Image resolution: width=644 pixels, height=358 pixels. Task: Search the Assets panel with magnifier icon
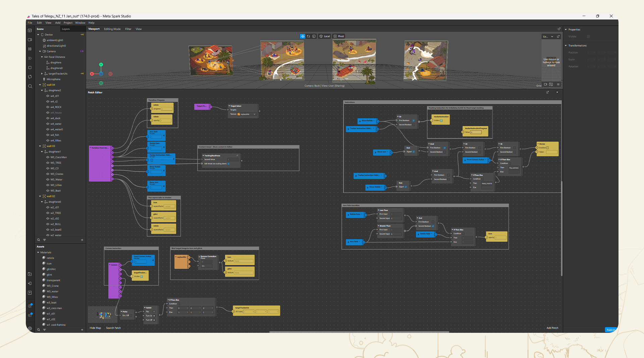tap(39, 330)
